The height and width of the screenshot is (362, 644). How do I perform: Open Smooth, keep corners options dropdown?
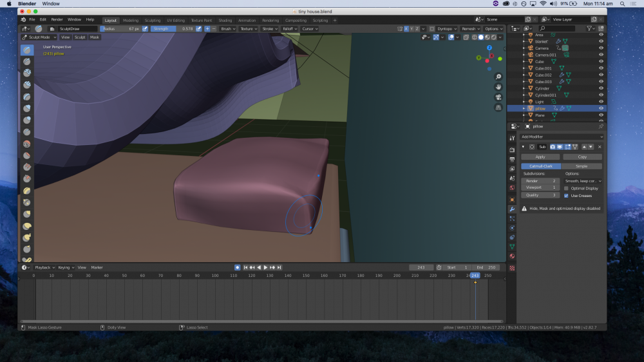583,181
